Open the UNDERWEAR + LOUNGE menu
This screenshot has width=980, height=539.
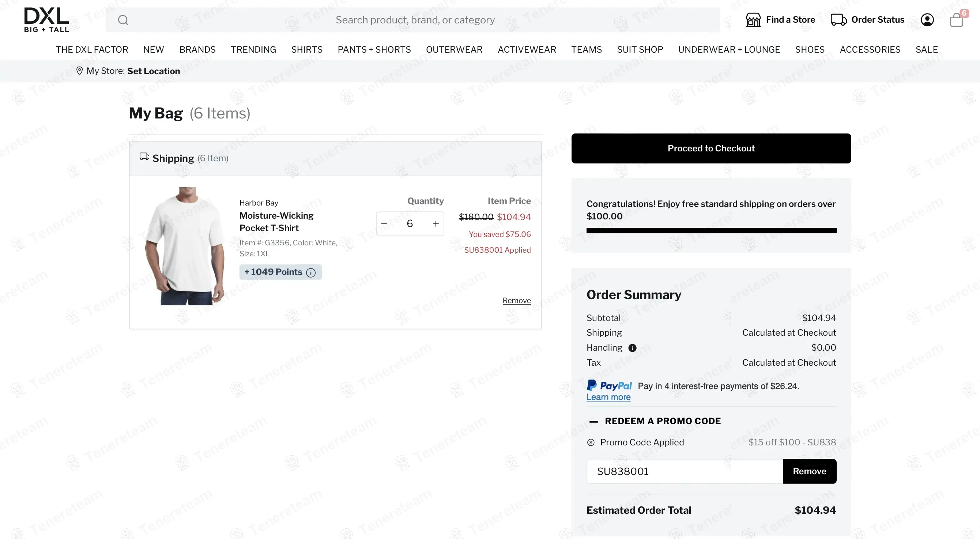pyautogui.click(x=729, y=49)
